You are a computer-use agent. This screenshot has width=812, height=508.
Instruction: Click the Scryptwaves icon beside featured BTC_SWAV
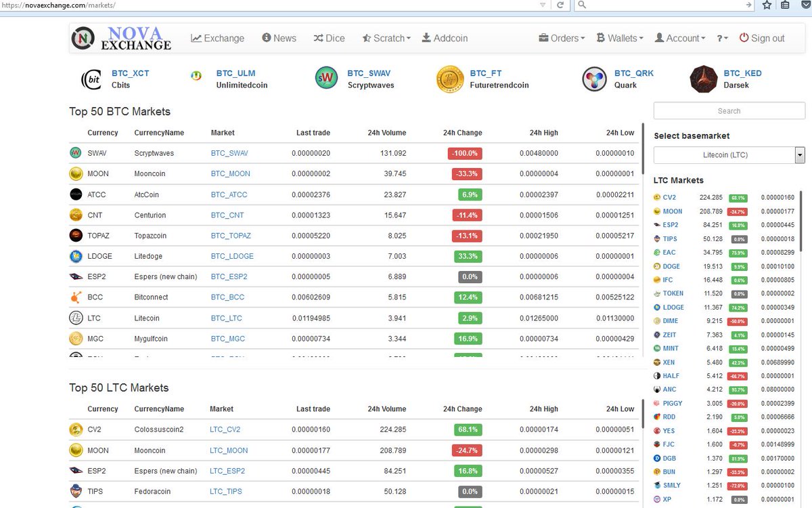326,79
